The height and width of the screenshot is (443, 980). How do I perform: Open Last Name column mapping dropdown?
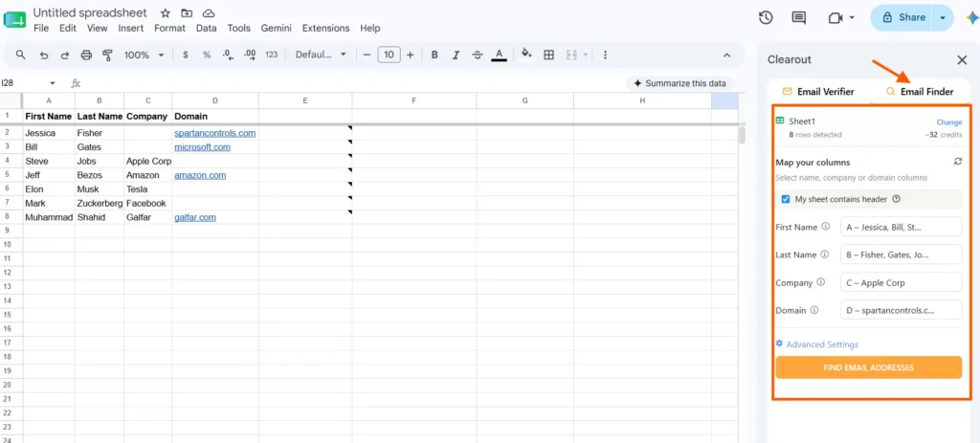(x=901, y=255)
